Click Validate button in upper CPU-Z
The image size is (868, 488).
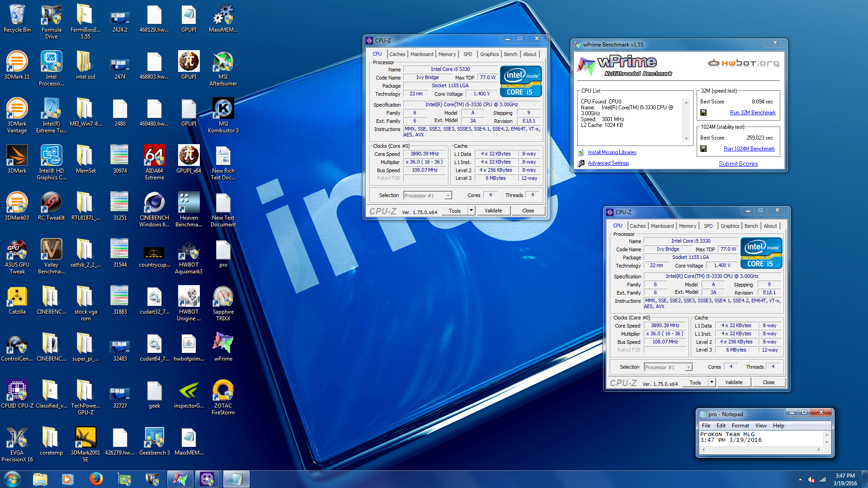493,211
